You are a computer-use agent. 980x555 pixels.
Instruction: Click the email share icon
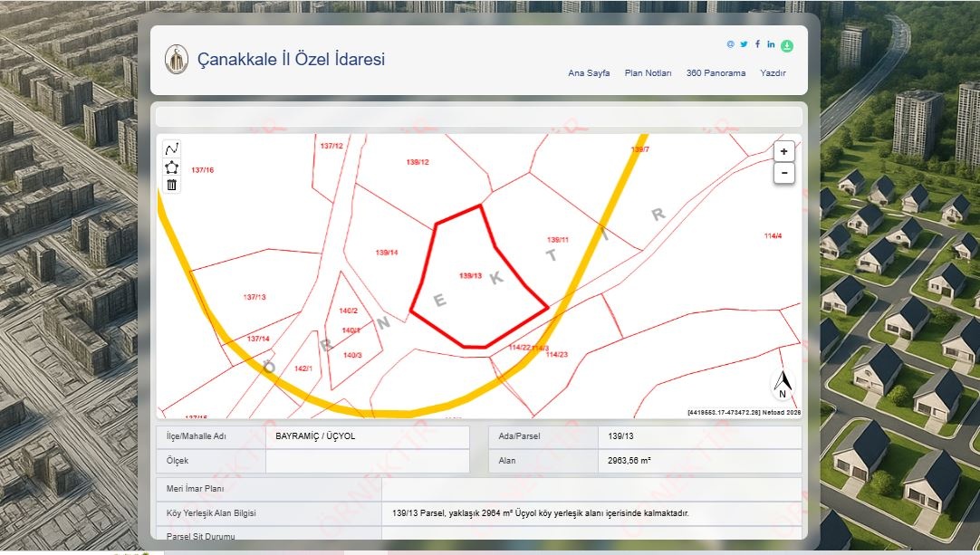point(731,44)
